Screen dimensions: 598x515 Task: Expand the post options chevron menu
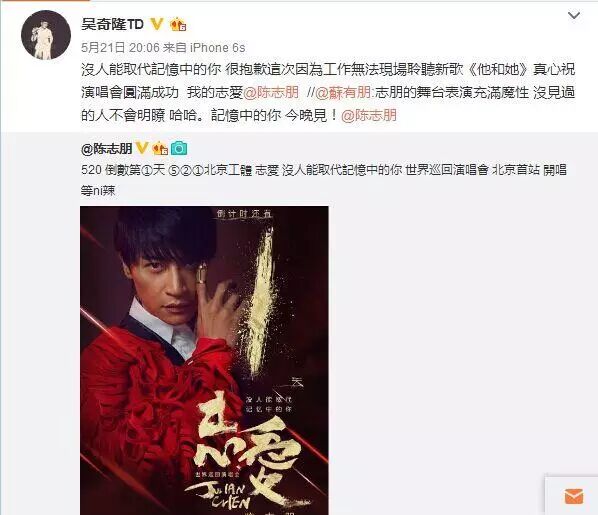pyautogui.click(x=574, y=16)
